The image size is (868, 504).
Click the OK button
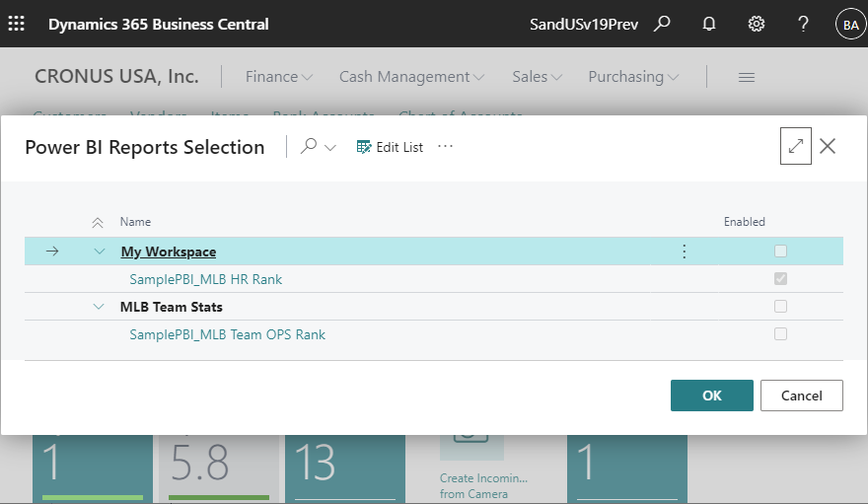pos(712,396)
